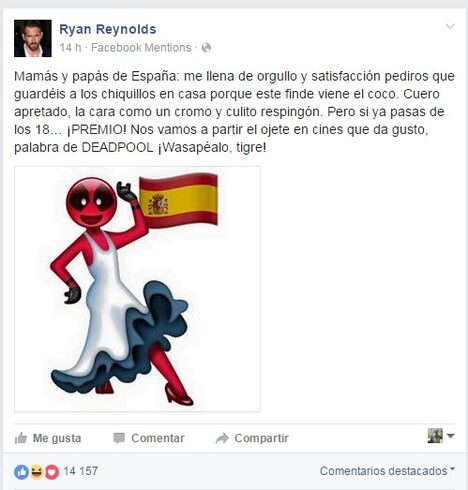This screenshot has width=468, height=490.
Task: Open the Ryan Reynolds name link
Action: pos(108,29)
